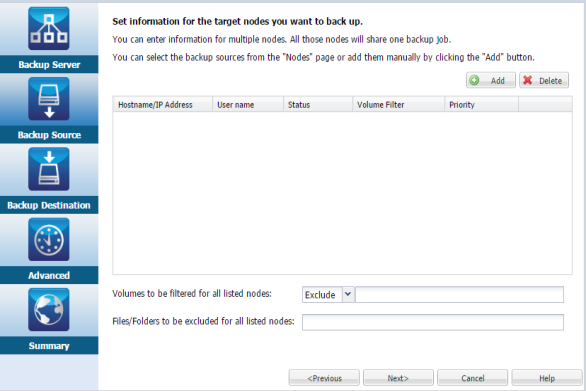Expand the Exclude volume filter dropdown
This screenshot has width=586, height=391.
point(348,295)
